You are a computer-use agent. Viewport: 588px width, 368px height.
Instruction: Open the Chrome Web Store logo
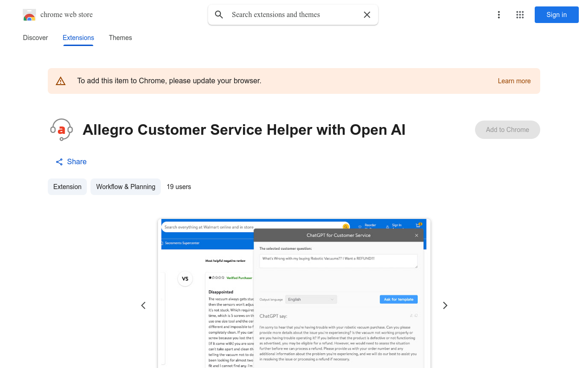[x=29, y=15]
